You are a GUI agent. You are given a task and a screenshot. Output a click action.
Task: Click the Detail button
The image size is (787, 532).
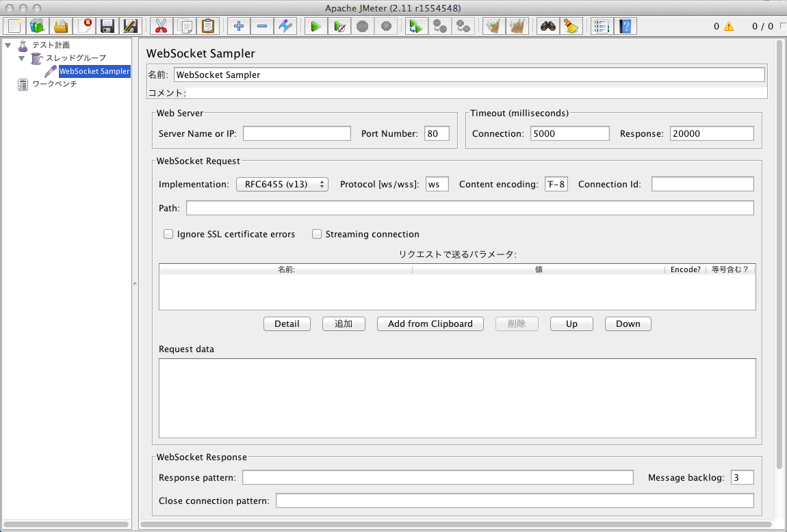click(287, 323)
